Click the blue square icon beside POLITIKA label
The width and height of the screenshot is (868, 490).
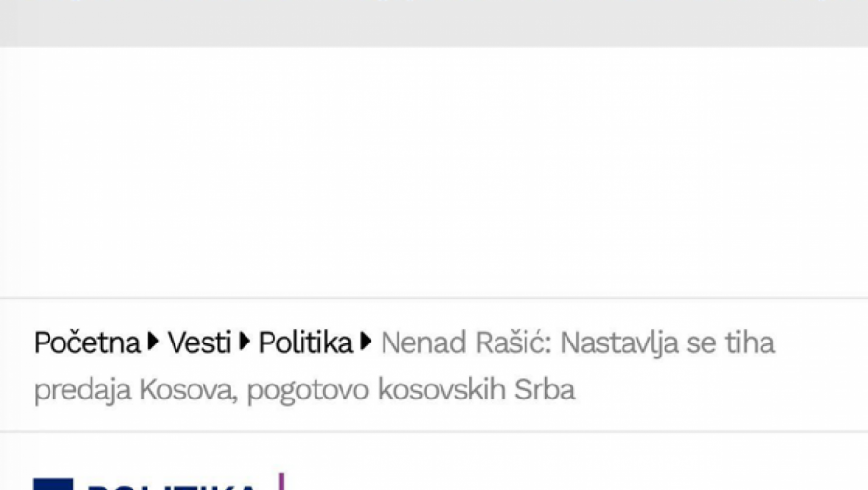(53, 483)
